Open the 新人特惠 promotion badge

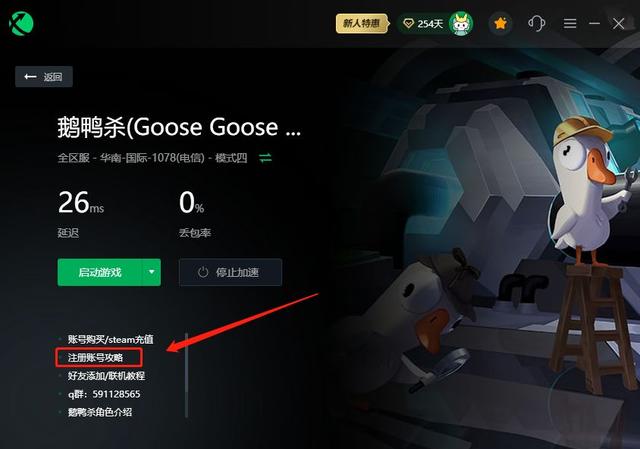361,23
